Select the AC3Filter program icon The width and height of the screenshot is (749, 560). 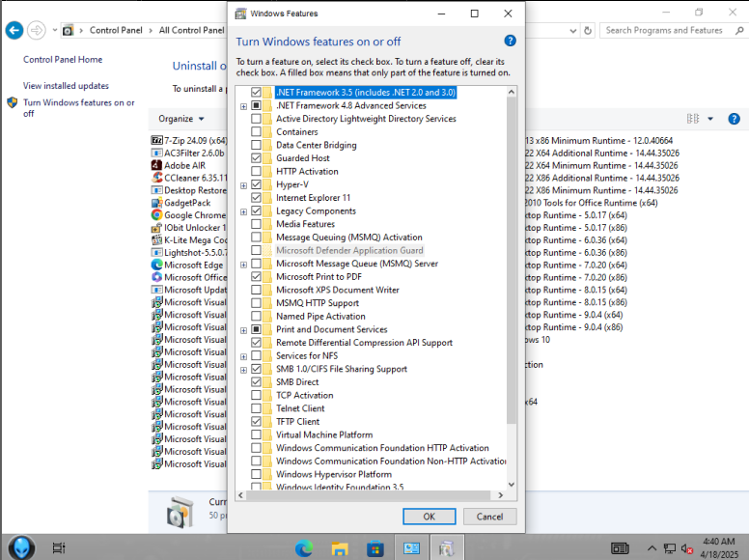[x=156, y=153]
